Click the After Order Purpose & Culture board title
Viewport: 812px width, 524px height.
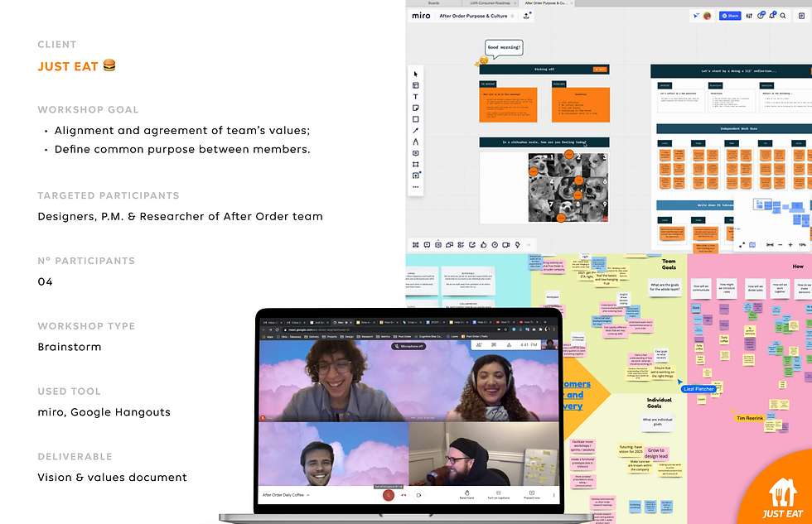[x=473, y=16]
